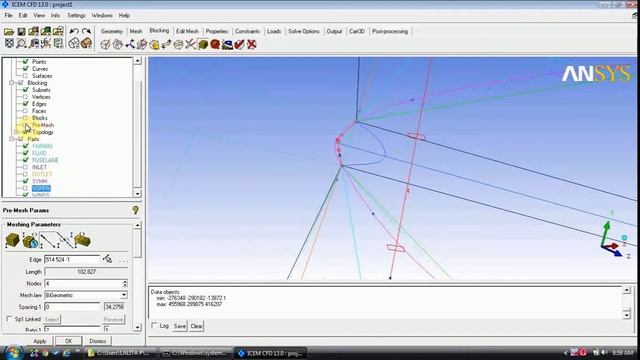Click the Windows Start button

13,352
